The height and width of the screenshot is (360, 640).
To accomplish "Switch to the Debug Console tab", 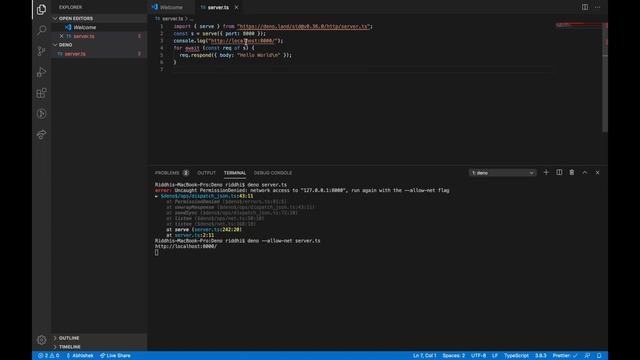I will [x=273, y=173].
